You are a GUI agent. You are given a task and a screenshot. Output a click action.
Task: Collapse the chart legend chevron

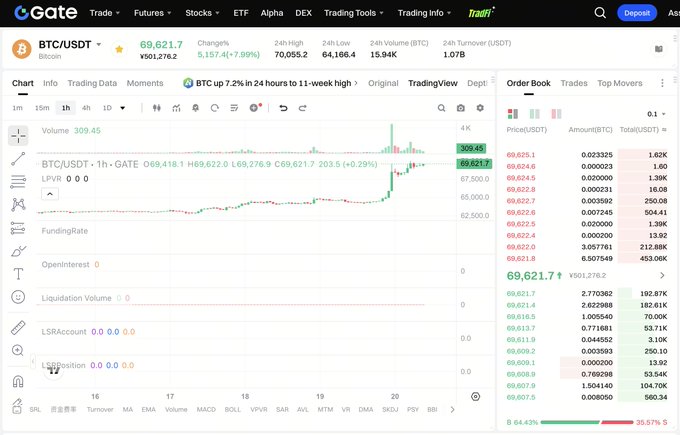(50, 194)
